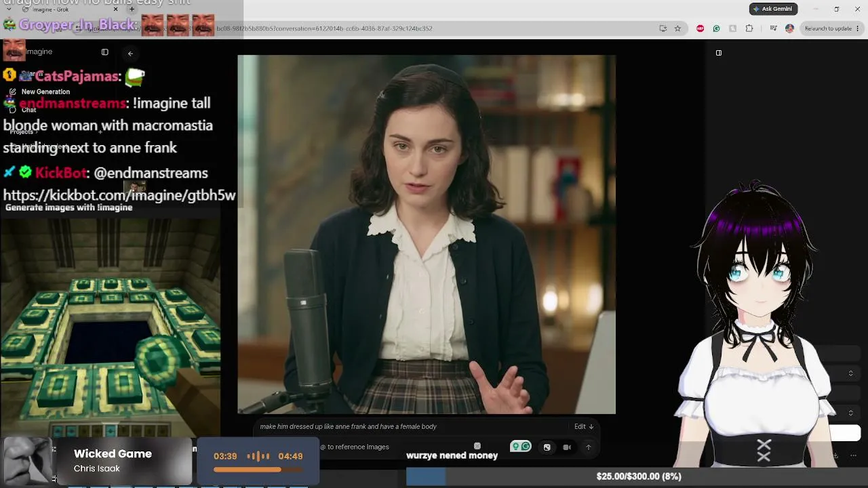The image size is (868, 488).
Task: Click the endmanstreams username in chat
Action: coord(73,104)
